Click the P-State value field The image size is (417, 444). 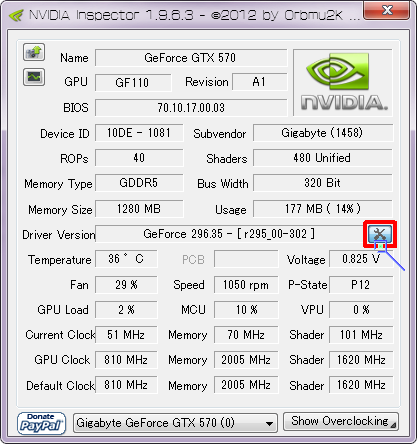pos(361,285)
